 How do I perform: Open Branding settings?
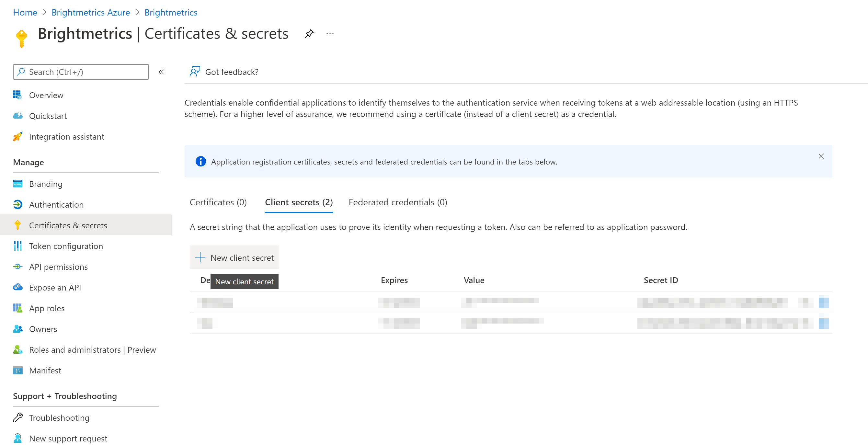(45, 184)
